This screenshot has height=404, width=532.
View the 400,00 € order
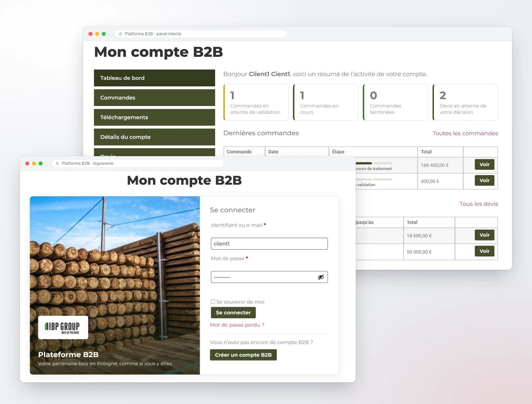[484, 180]
